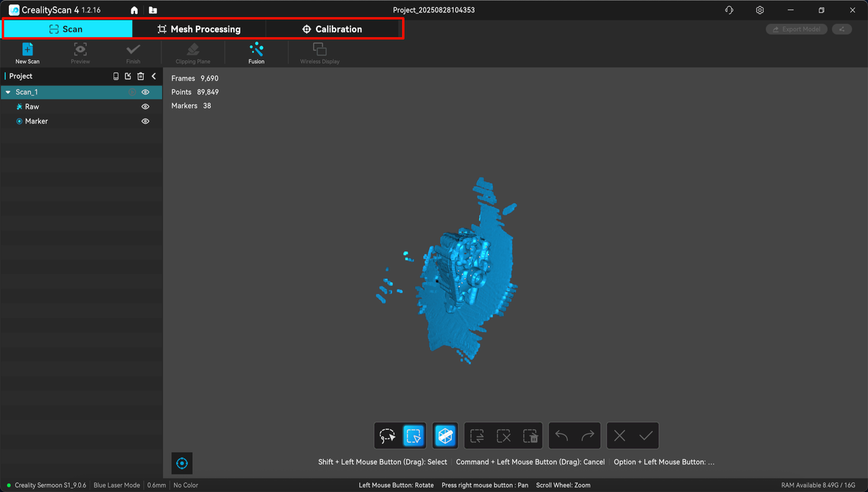
Task: Select the Raw item in project tree
Action: [32, 107]
